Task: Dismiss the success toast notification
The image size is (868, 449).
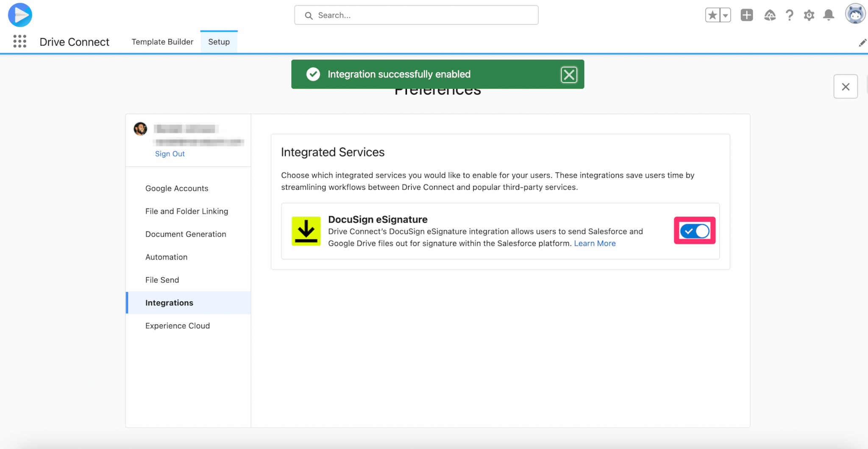Action: (569, 75)
